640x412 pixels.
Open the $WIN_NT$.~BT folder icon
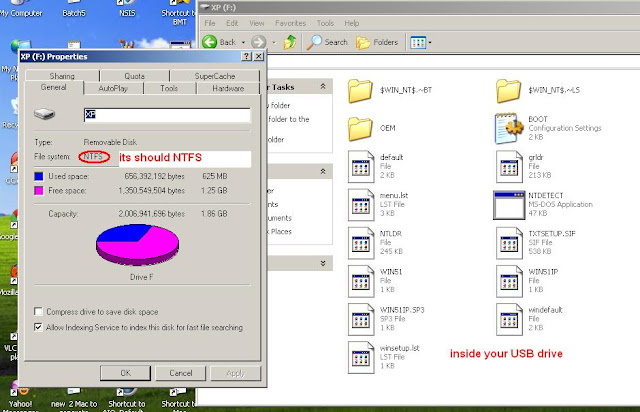tap(360, 91)
